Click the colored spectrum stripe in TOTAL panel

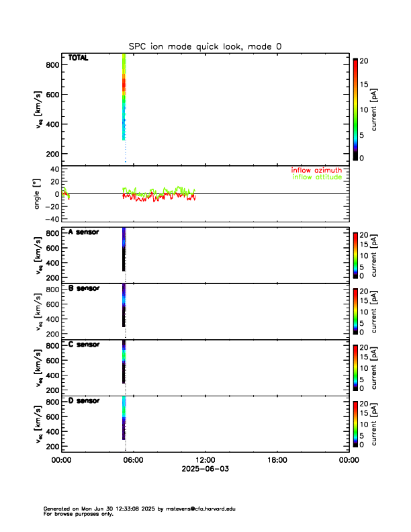point(124,94)
